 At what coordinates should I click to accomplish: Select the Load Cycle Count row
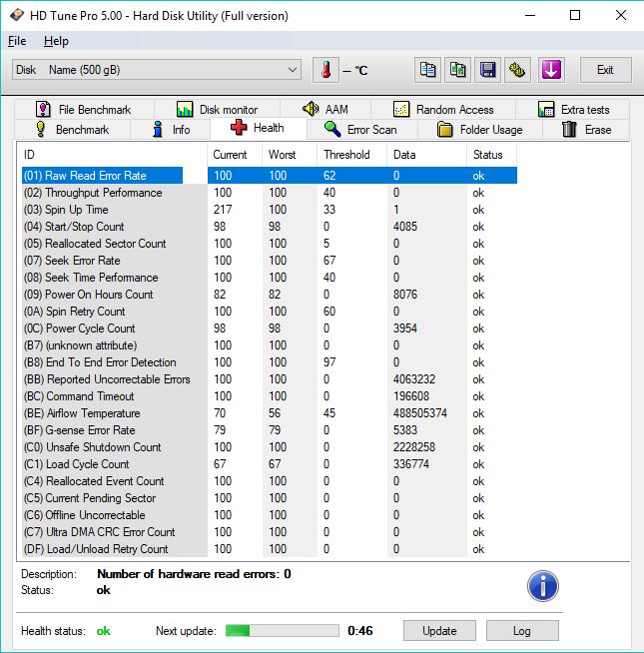pyautogui.click(x=270, y=464)
